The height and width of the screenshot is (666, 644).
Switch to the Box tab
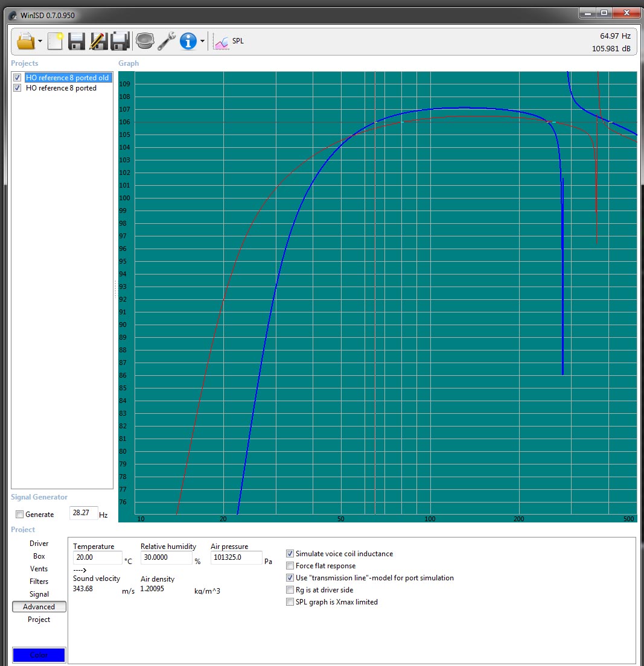[x=39, y=556]
